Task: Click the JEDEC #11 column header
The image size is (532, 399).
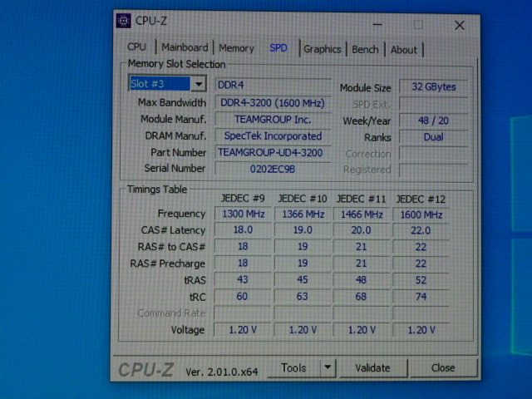Action: (x=362, y=199)
